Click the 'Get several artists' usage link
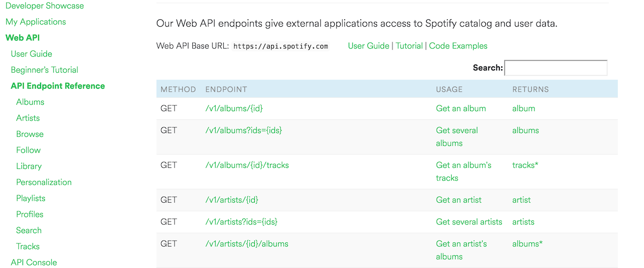The width and height of the screenshot is (644, 268). pos(469,222)
